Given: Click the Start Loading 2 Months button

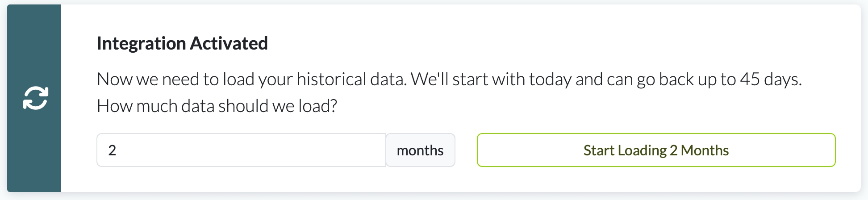Looking at the screenshot, I should [656, 150].
